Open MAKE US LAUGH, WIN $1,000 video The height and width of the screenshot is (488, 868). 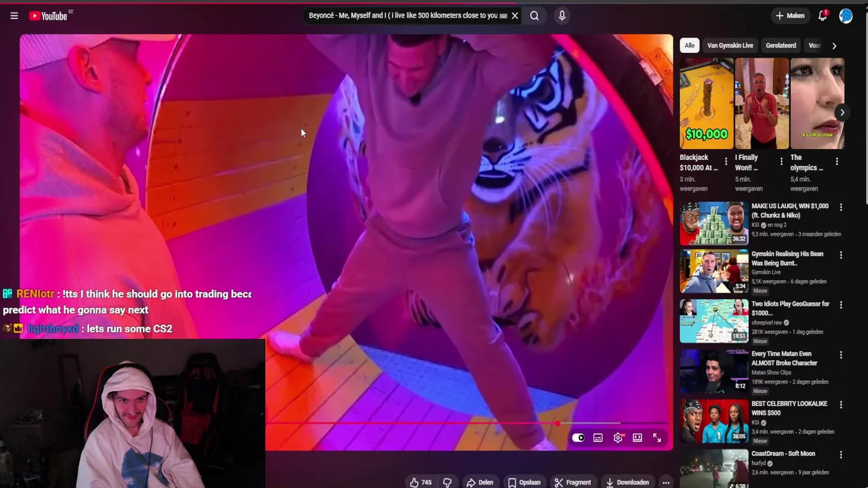(x=789, y=211)
